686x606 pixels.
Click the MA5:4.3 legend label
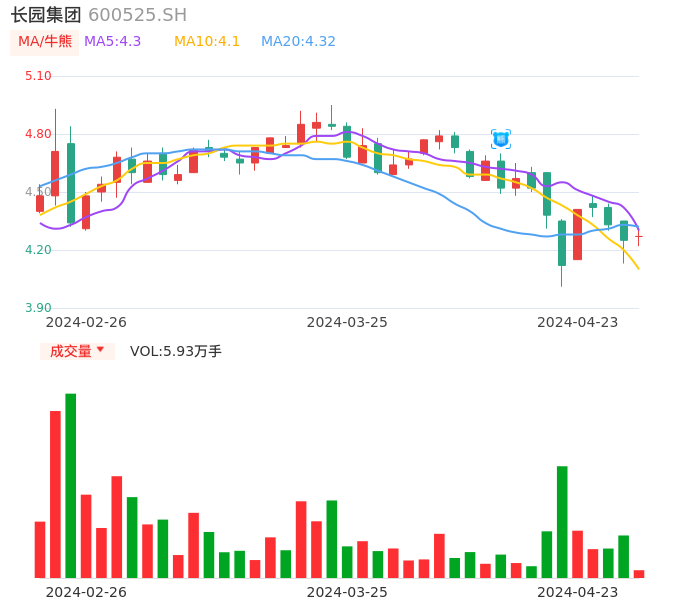112,42
